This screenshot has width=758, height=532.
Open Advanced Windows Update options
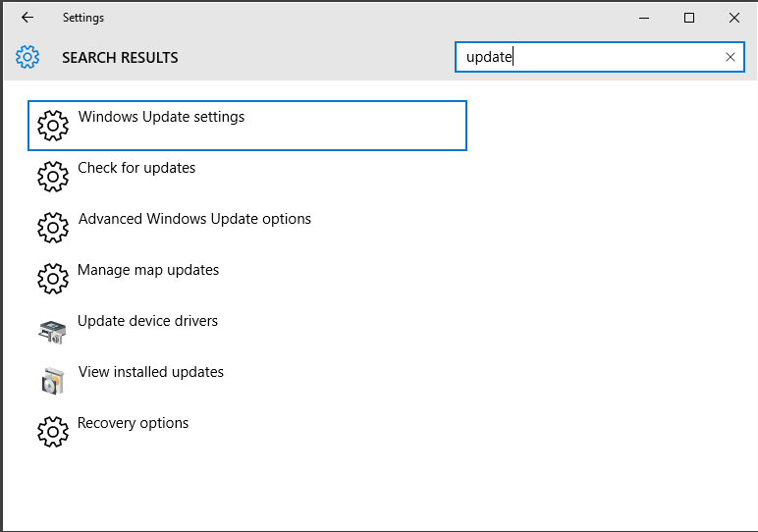point(247,228)
